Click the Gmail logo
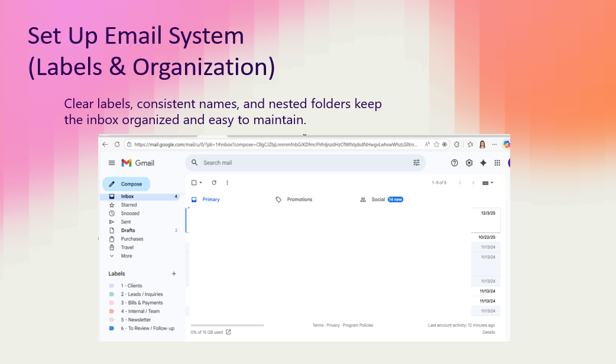This screenshot has height=364, width=616. (138, 163)
